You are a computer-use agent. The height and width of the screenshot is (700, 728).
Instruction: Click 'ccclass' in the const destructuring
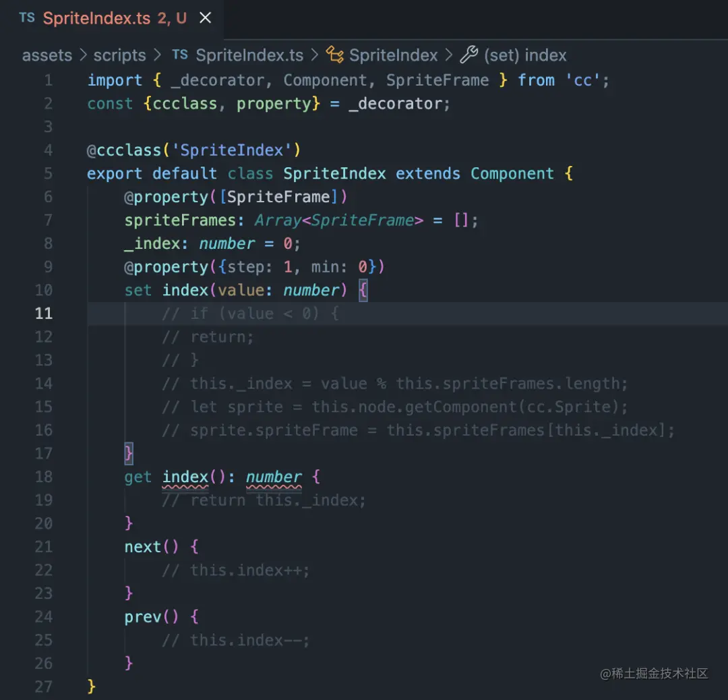(185, 104)
